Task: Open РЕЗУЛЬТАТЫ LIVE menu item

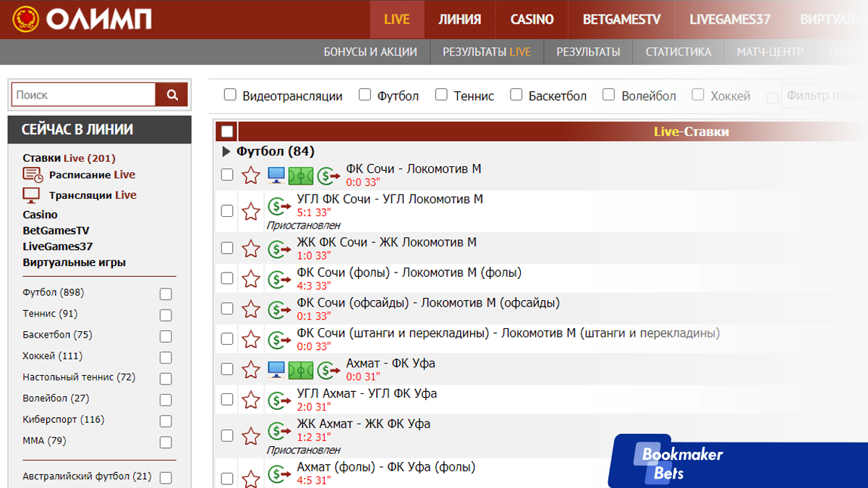Action: coord(487,52)
